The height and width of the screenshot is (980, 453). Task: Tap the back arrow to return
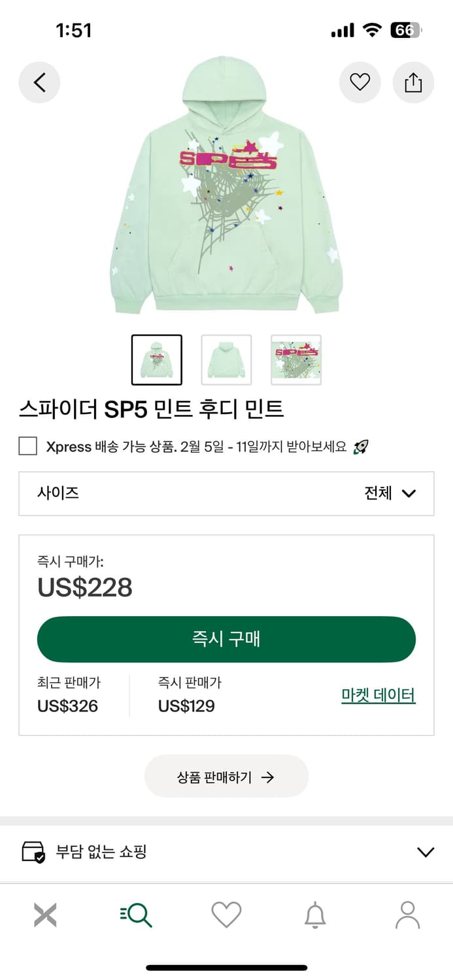point(39,82)
